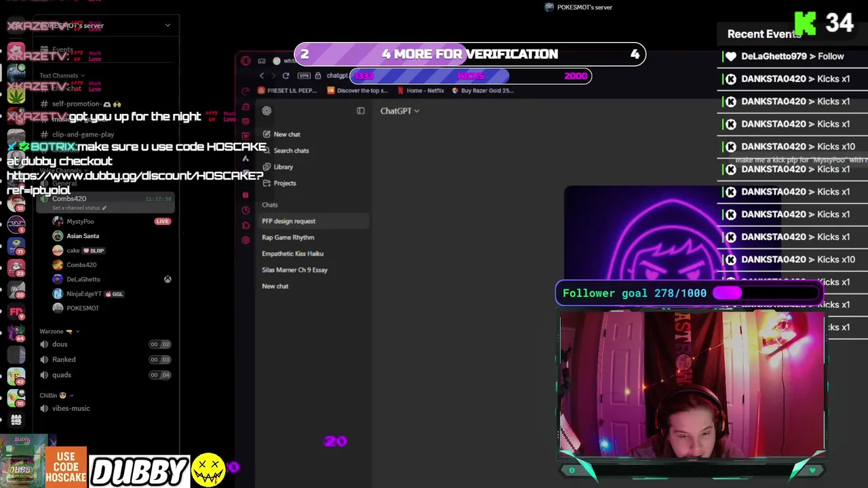Edit channel status with pencil icon

[x=104, y=208]
